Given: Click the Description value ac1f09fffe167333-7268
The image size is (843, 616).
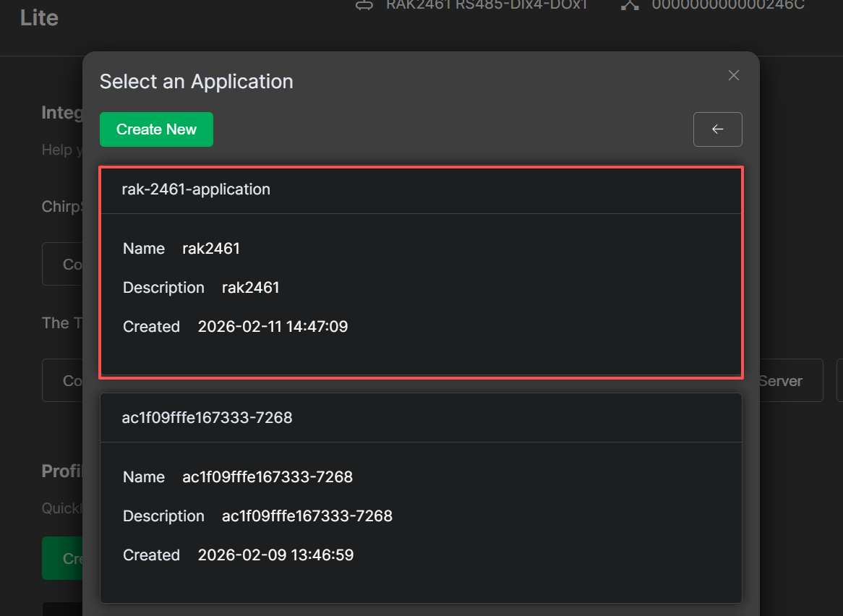Looking at the screenshot, I should [307, 516].
